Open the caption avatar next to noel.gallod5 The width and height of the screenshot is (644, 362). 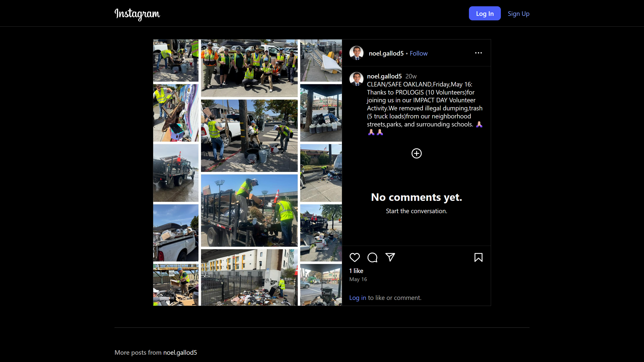point(356,79)
